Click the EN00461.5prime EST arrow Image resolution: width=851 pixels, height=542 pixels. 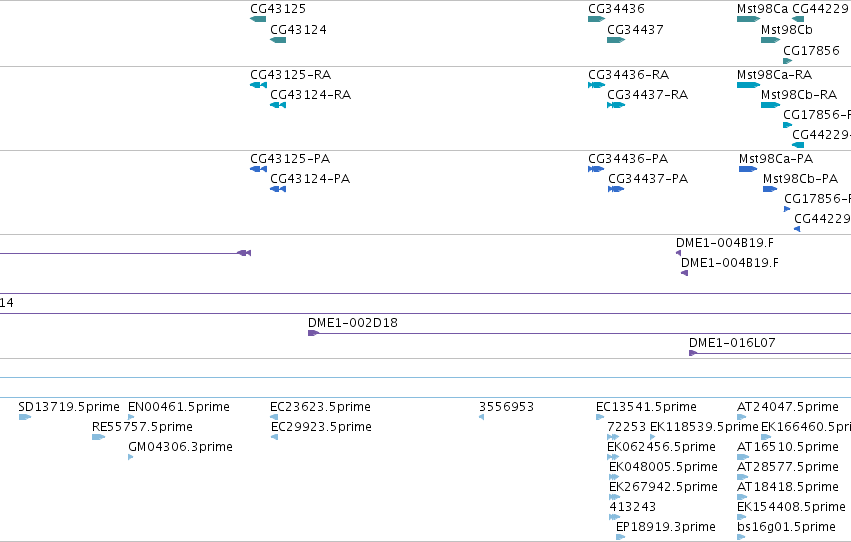click(x=131, y=417)
